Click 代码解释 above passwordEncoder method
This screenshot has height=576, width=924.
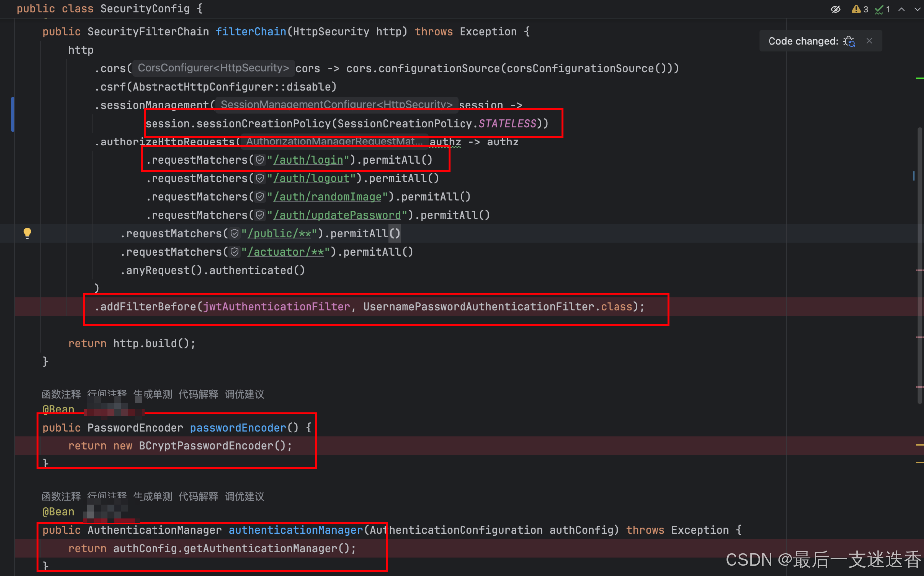tap(198, 394)
